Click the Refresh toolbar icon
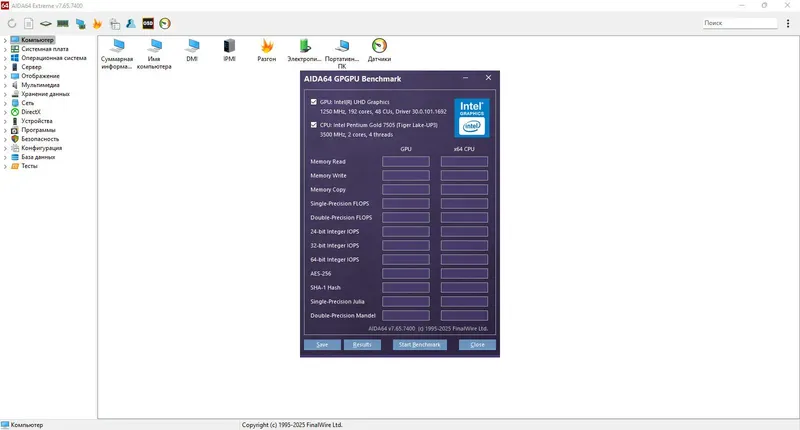The width and height of the screenshot is (800, 430). click(x=12, y=23)
